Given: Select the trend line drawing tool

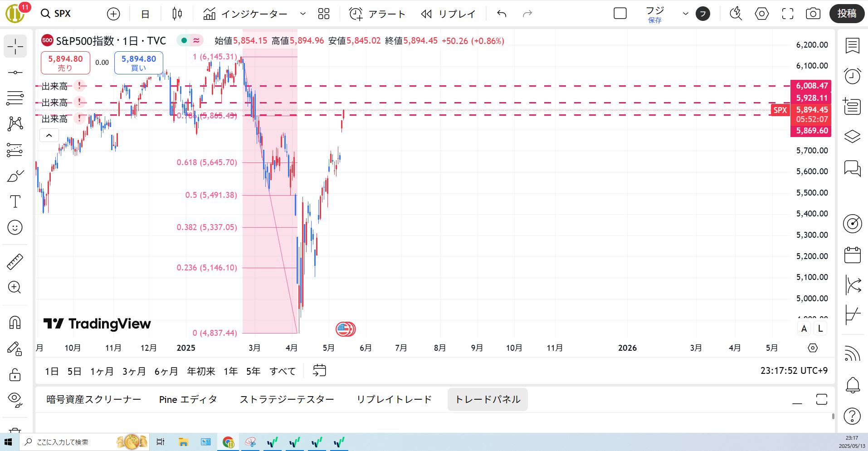Looking at the screenshot, I should [x=15, y=73].
